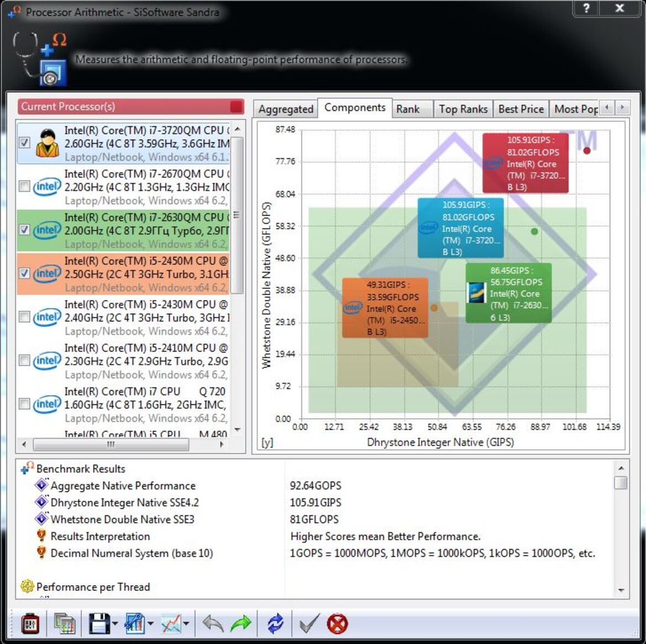Click the floppy disk save icon

tap(99, 624)
